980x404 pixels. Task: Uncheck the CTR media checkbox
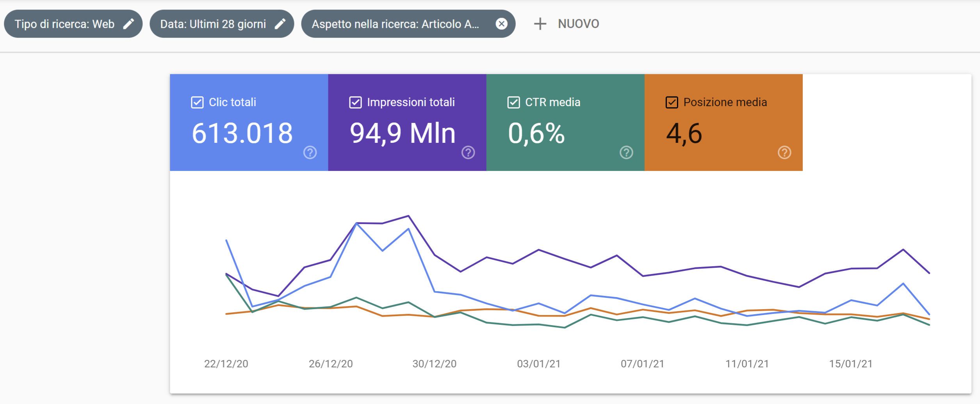(x=513, y=102)
